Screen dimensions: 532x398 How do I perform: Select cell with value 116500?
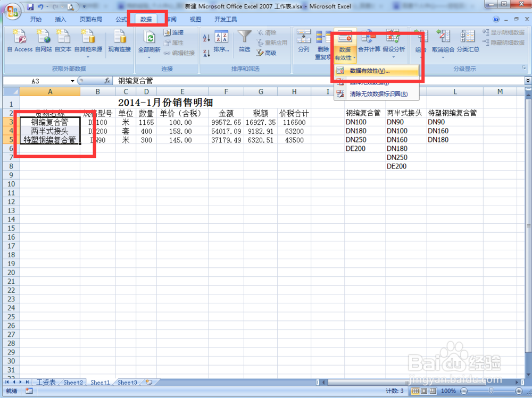(x=294, y=122)
